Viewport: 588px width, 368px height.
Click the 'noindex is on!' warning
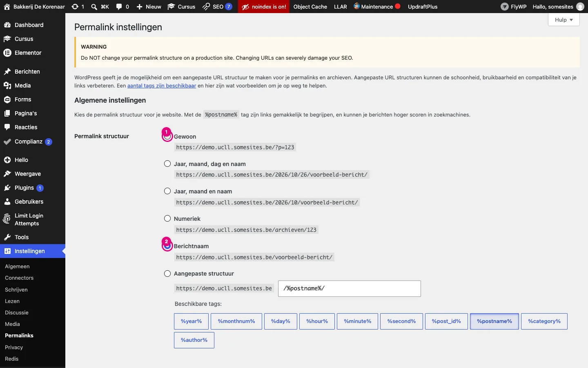264,7
